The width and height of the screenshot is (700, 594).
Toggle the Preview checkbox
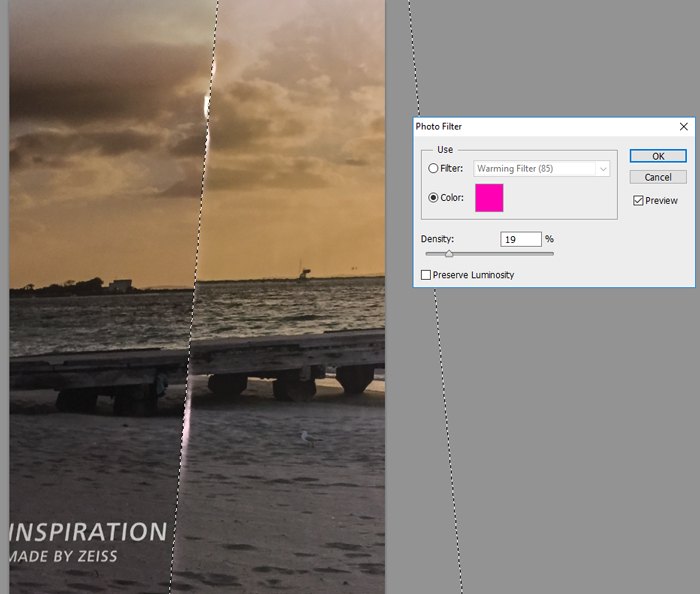(x=638, y=200)
